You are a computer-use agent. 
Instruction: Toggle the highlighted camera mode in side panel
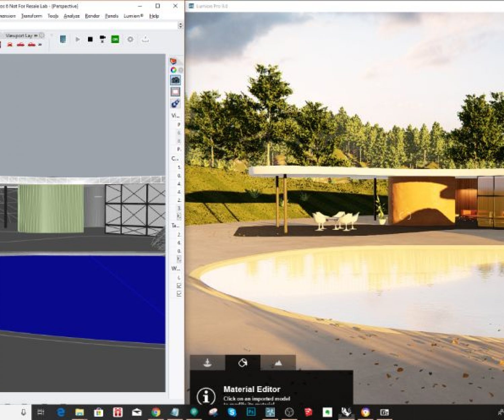175,80
